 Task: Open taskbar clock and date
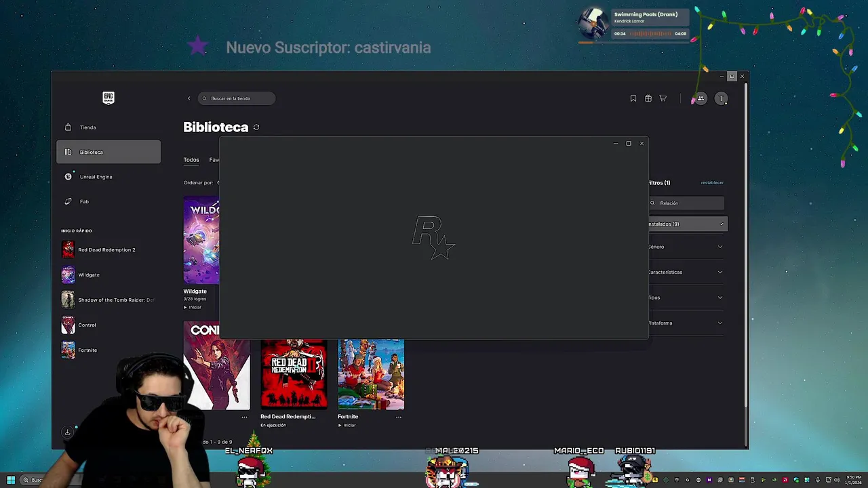[x=854, y=480]
